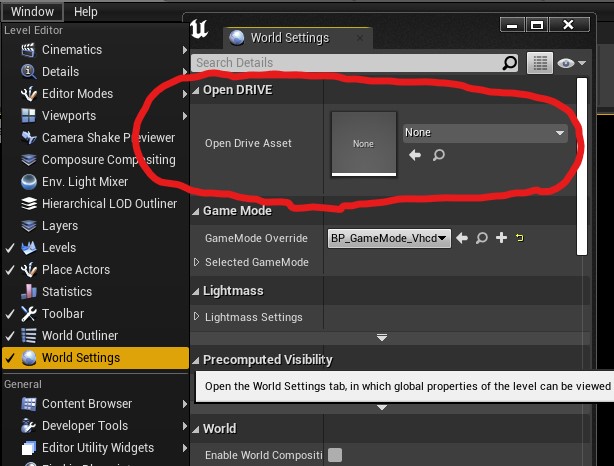Click the Details info icon
This screenshot has width=614, height=466.
28,71
